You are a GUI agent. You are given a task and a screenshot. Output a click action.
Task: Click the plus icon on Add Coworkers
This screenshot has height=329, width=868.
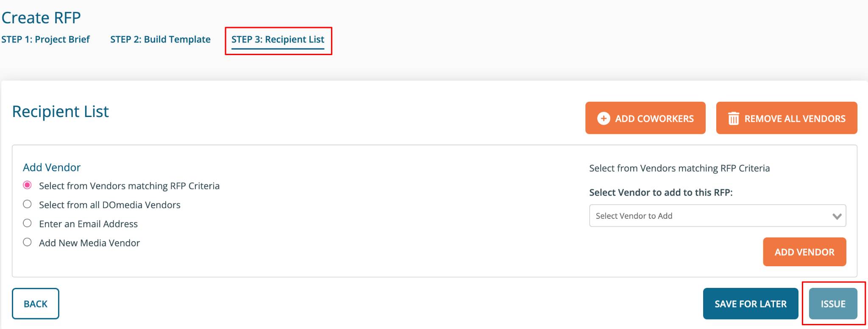604,118
